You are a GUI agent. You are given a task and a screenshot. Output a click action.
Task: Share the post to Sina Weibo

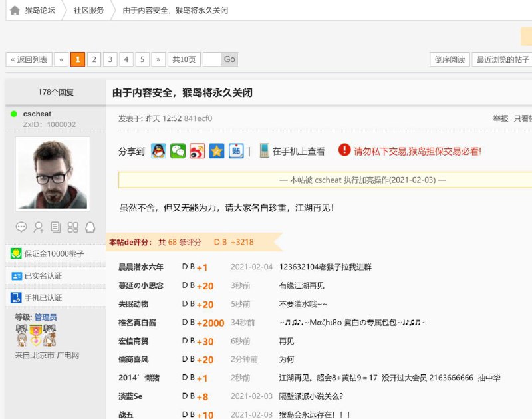pos(196,151)
